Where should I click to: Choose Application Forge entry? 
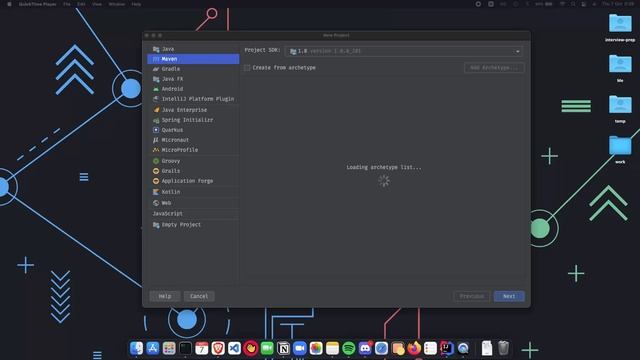[x=193, y=181]
